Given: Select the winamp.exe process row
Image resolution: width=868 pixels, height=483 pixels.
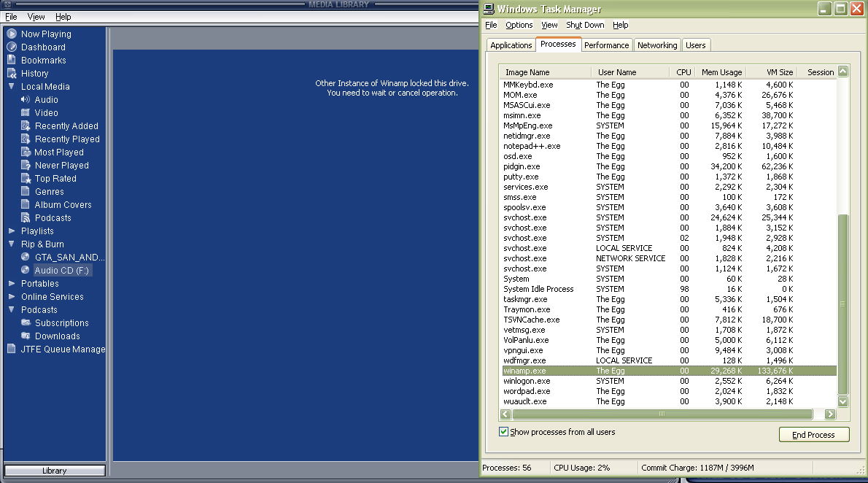Looking at the screenshot, I should [670, 371].
